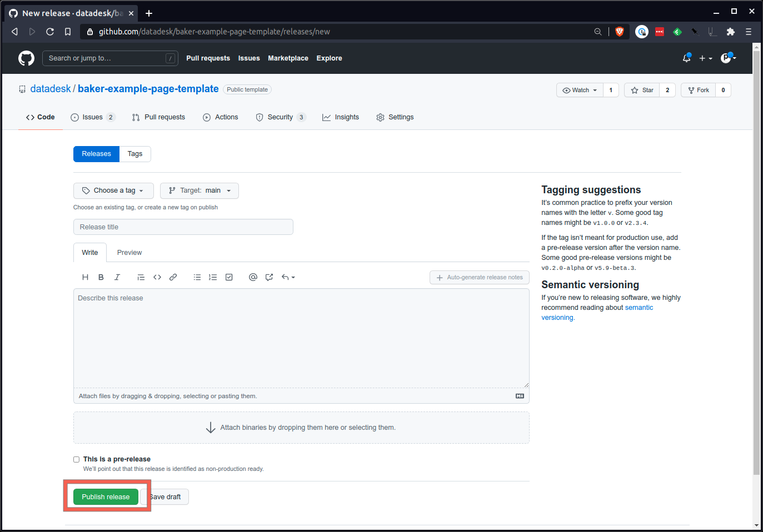Image resolution: width=763 pixels, height=532 pixels.
Task: Open Marketplace in the top navigation
Action: (x=288, y=58)
